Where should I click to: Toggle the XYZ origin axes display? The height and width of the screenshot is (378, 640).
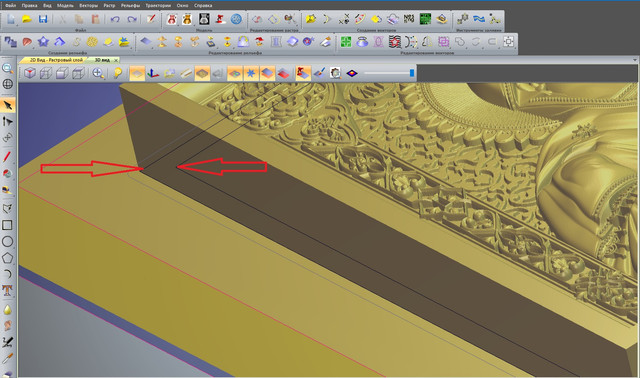point(153,73)
